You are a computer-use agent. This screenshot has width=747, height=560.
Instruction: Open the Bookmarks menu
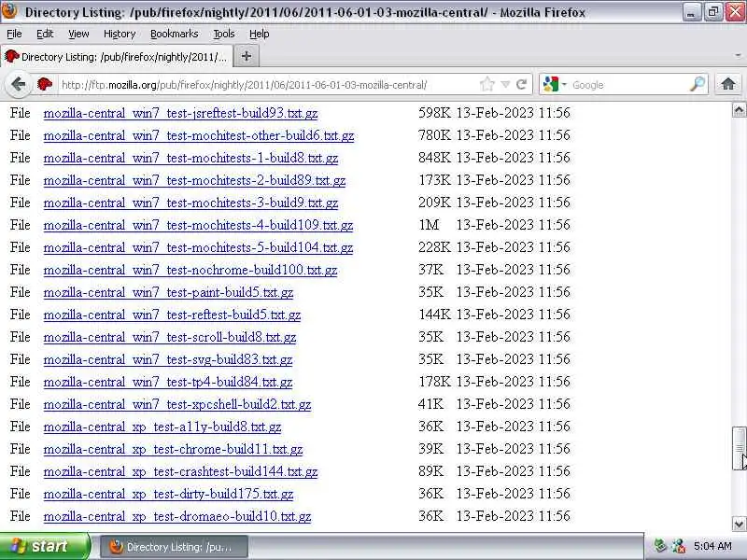(174, 34)
